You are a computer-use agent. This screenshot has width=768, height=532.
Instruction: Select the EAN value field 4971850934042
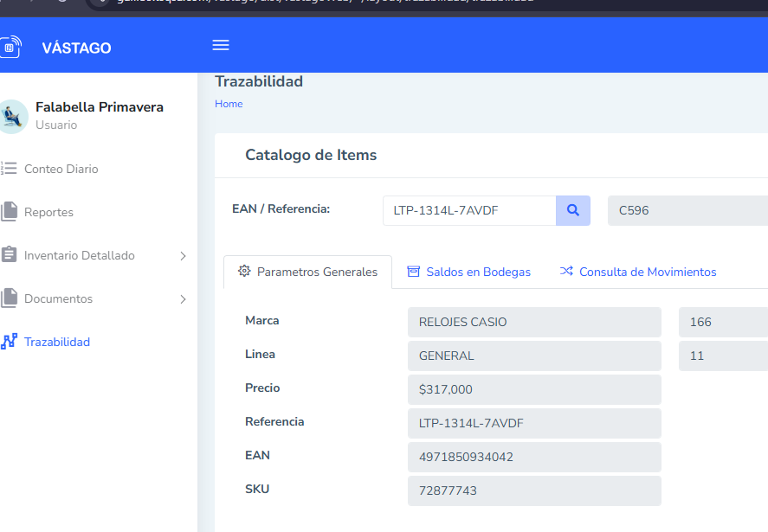[534, 457]
